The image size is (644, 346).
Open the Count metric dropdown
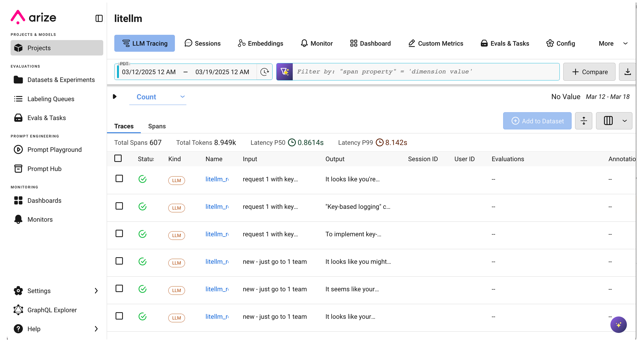coord(158,97)
